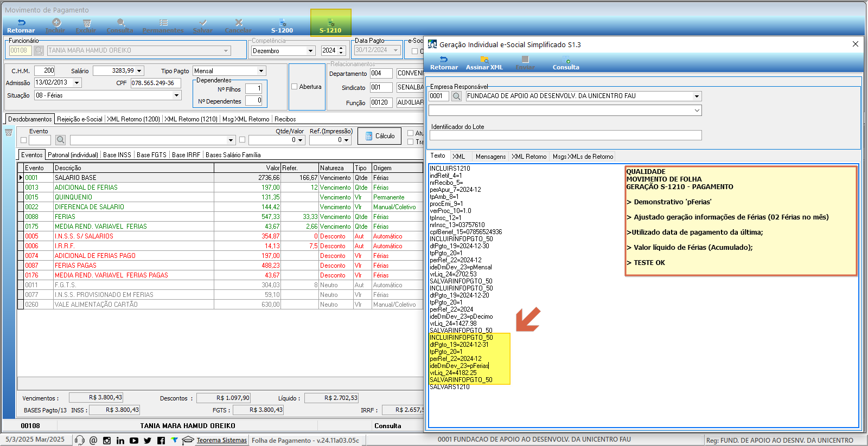Expand the empty dropdown below Empresa Responsável
Viewport: 868px width, 446px height.
(x=697, y=110)
